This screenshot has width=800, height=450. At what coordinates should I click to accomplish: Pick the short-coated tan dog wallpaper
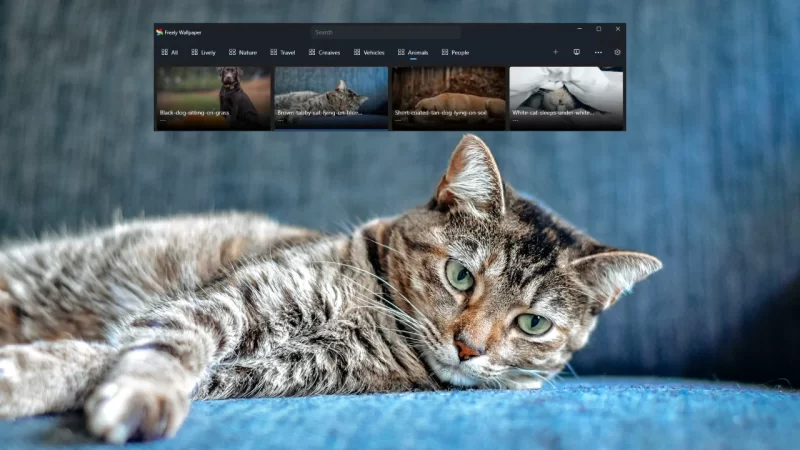coord(449,98)
